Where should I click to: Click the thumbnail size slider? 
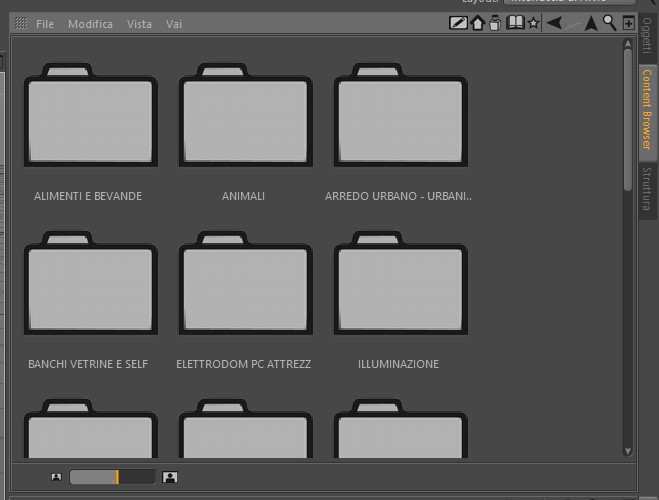point(112,477)
